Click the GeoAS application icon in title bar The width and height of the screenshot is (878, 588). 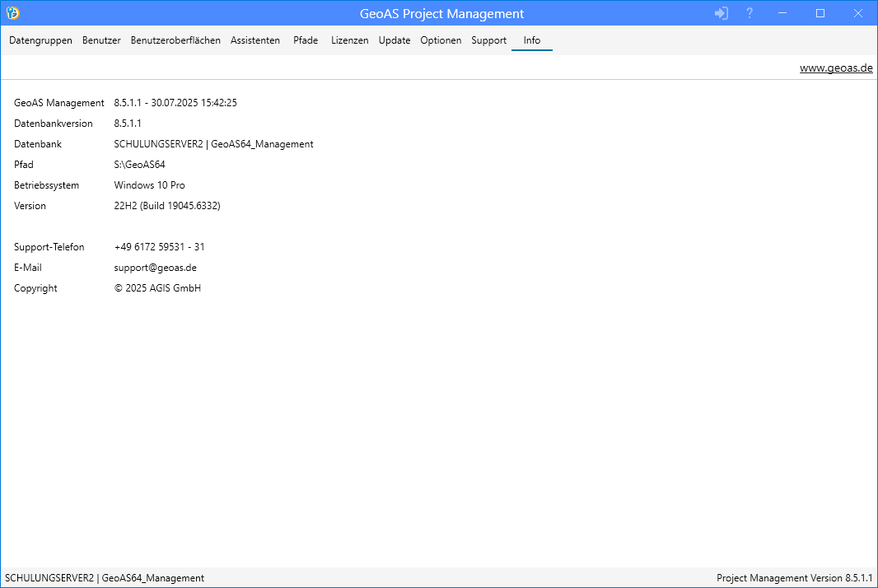12,13
